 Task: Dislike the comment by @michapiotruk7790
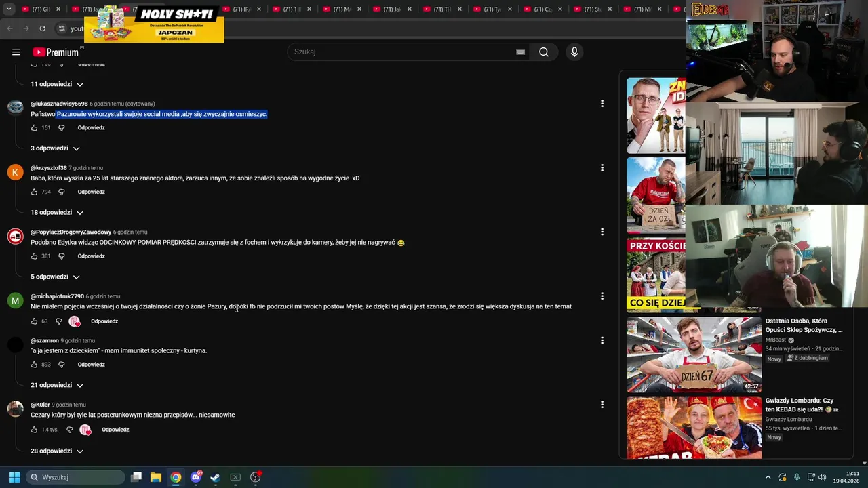[58, 321]
